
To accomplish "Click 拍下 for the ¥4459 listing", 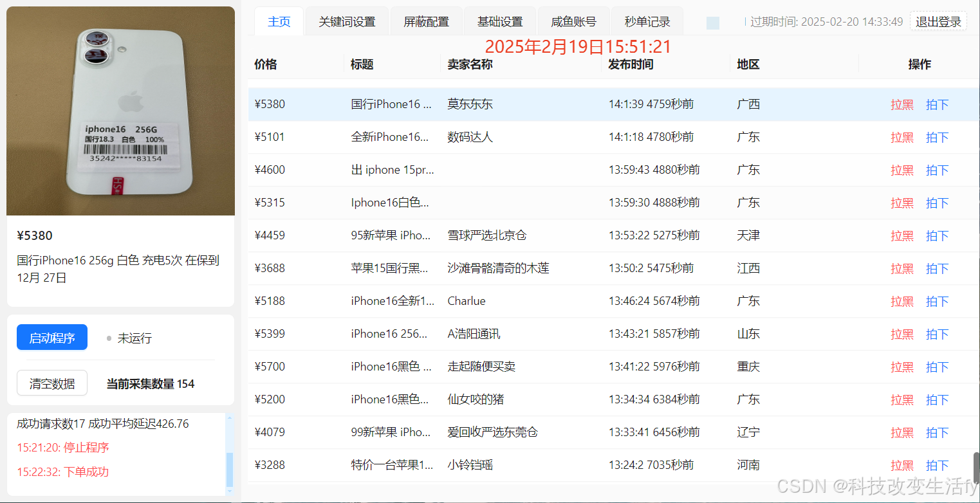I will click(938, 235).
